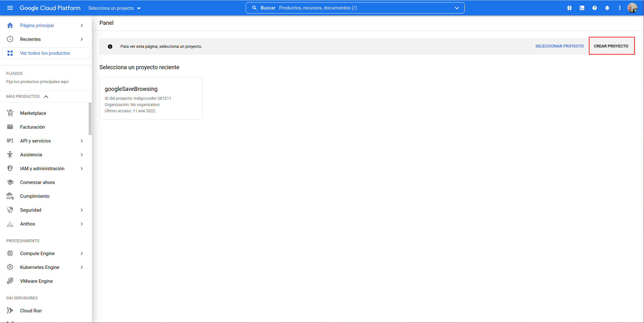Open the hamburger navigation menu

coord(10,8)
